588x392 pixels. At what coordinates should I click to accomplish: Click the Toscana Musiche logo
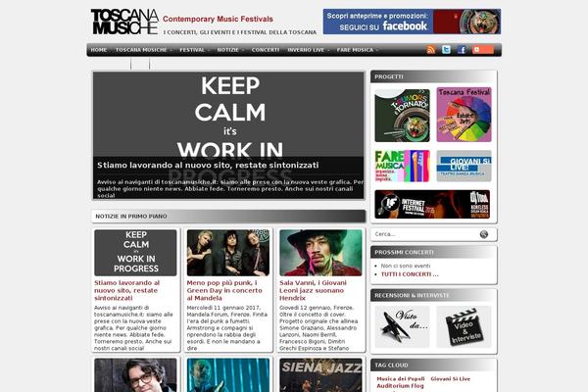[124, 22]
